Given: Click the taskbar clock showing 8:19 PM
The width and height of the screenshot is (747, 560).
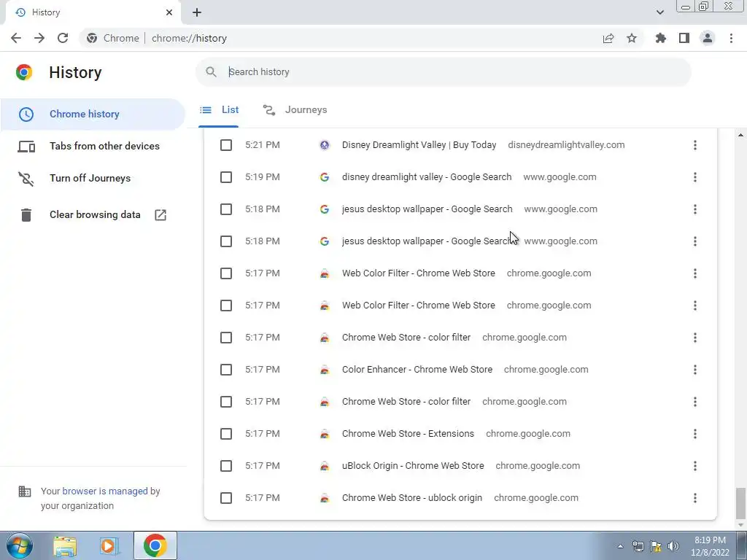Looking at the screenshot, I should coord(710,546).
